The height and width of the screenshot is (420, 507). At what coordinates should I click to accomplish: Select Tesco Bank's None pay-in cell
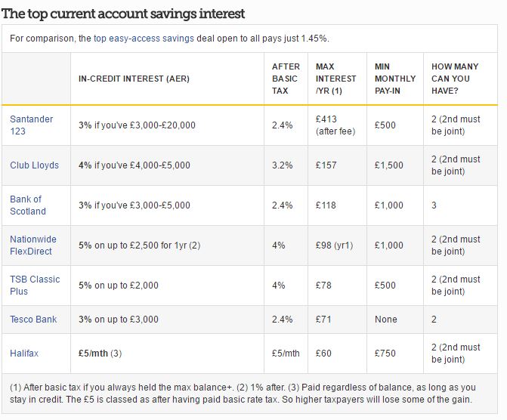(385, 319)
